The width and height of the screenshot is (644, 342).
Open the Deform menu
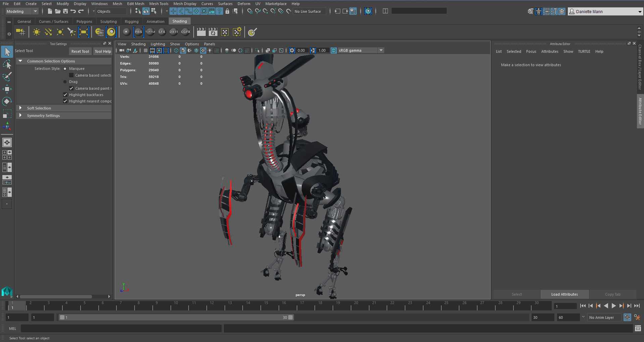click(x=244, y=4)
